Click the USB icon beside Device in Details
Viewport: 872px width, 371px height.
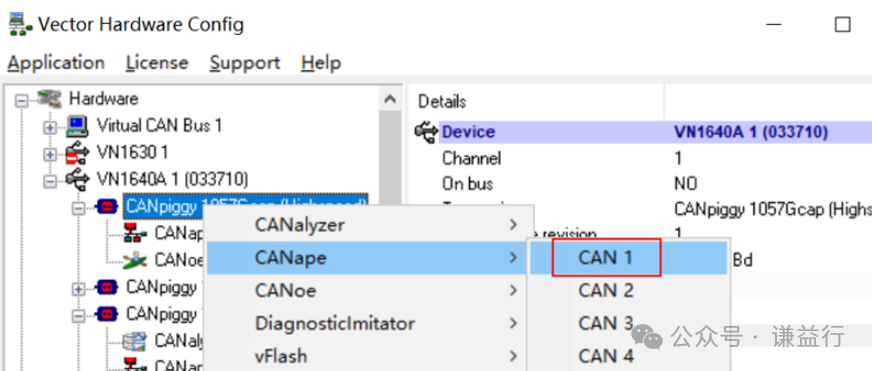point(427,132)
